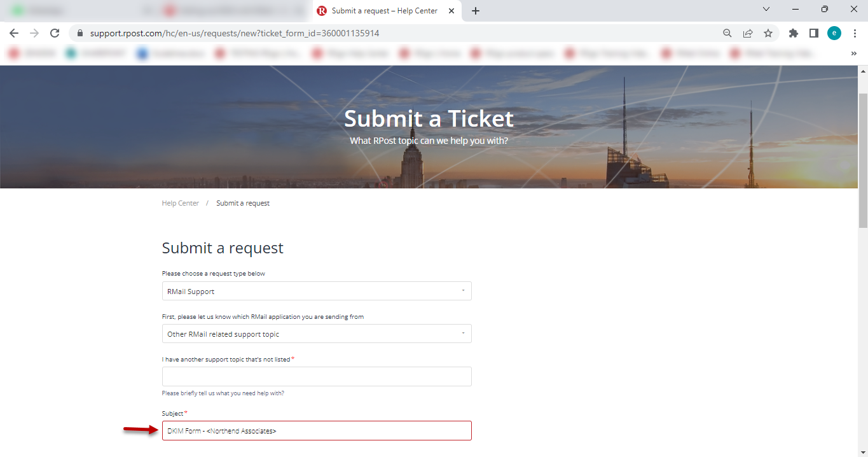This screenshot has width=868, height=457.
Task: Click the share page icon
Action: coord(748,33)
